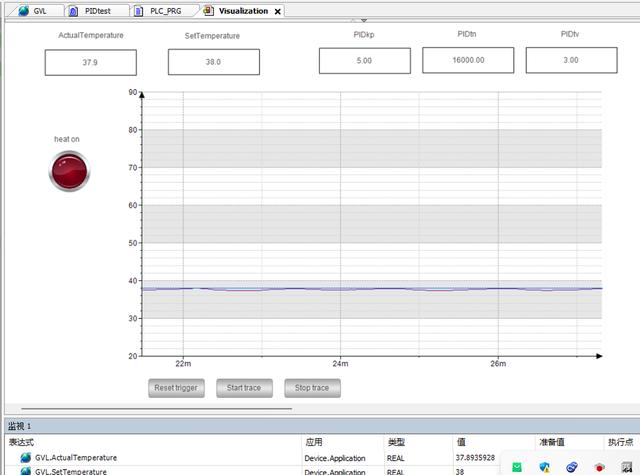Click the horizontal scrollbar below the trace buttons
The height and width of the screenshot is (475, 640).
point(150,408)
